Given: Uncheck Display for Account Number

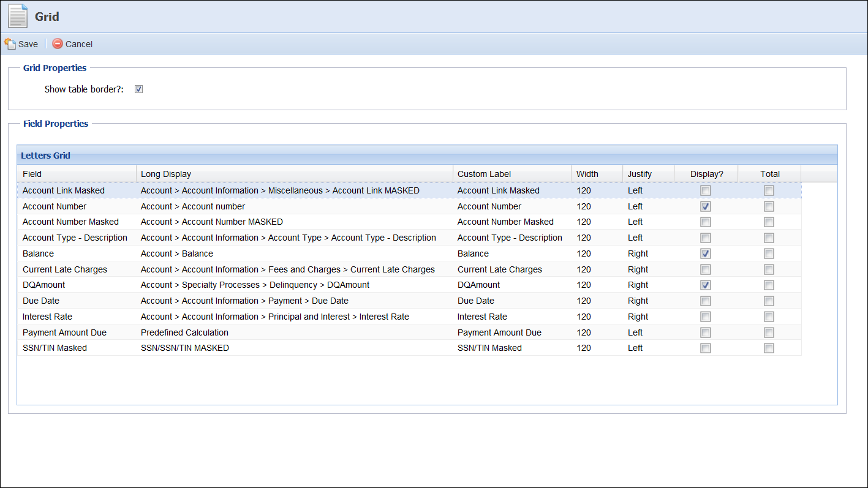Looking at the screenshot, I should click(x=706, y=206).
